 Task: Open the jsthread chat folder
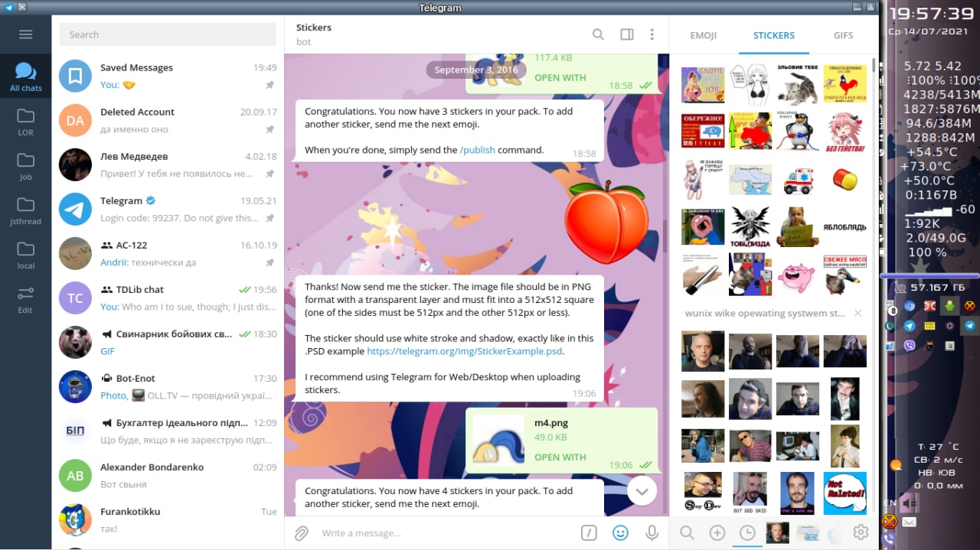coord(25,210)
